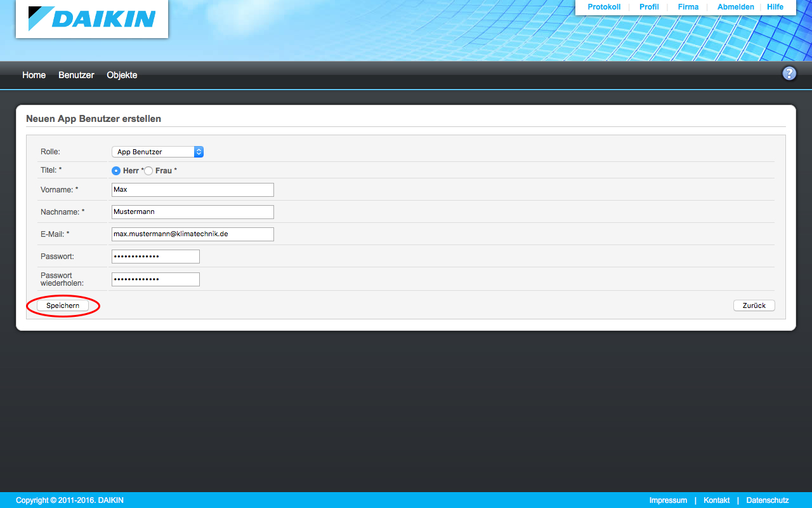Image resolution: width=812 pixels, height=508 pixels.
Task: Select the Frau radio button
Action: [148, 171]
